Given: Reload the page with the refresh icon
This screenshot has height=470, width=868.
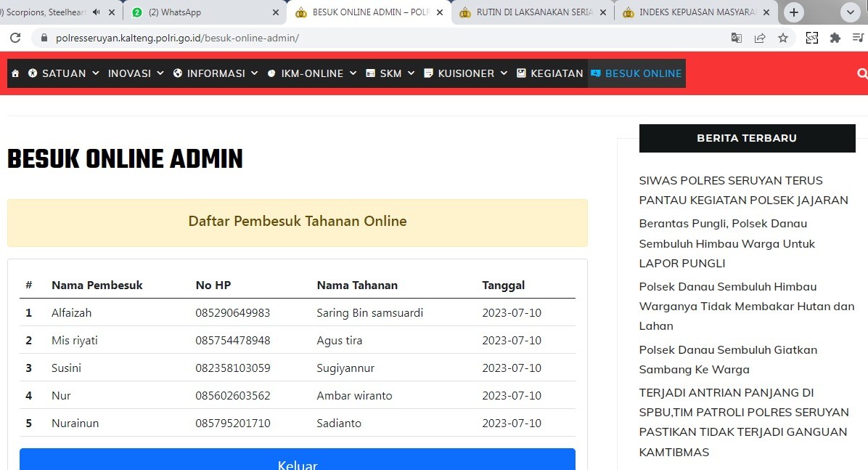Looking at the screenshot, I should pyautogui.click(x=15, y=38).
